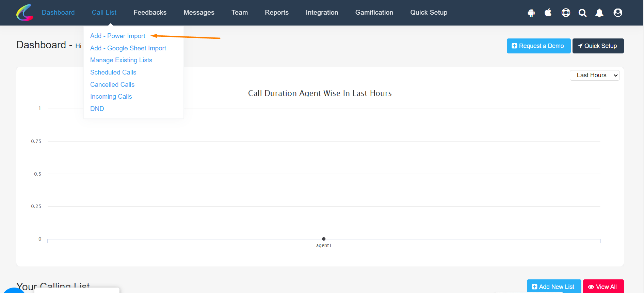644x293 pixels.
Task: Click the dark Quick Setup button
Action: [598, 46]
